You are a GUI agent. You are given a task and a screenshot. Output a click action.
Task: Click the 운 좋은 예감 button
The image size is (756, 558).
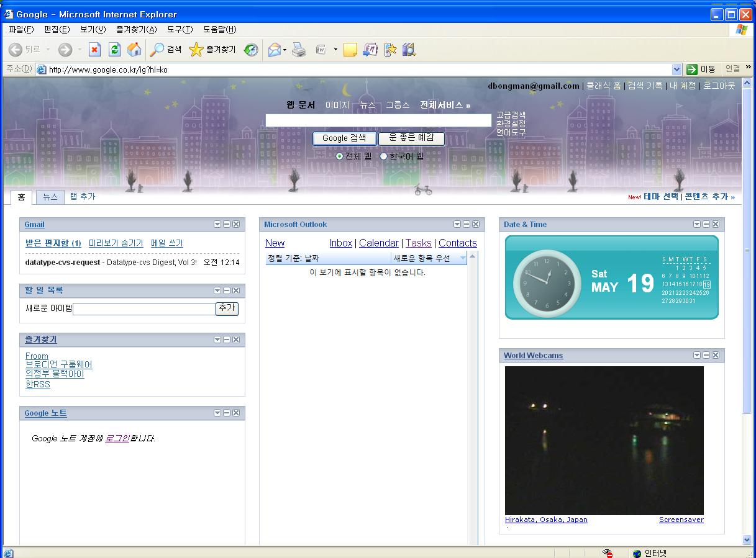(x=411, y=138)
